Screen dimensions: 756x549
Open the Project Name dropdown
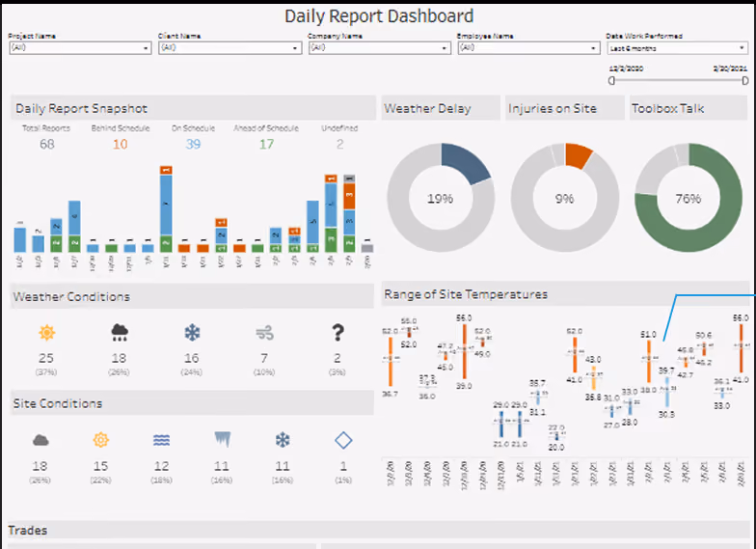click(80, 48)
